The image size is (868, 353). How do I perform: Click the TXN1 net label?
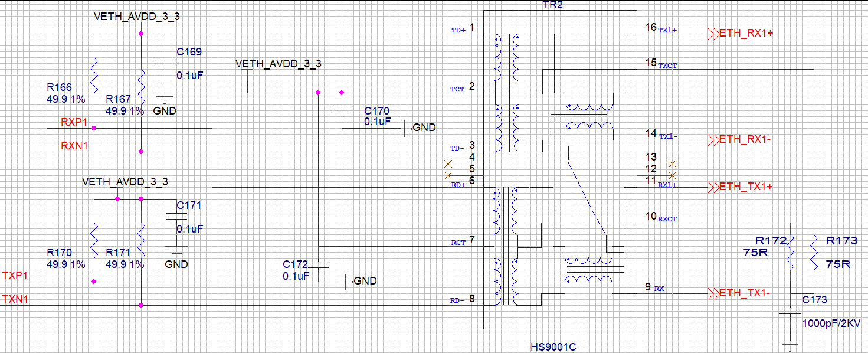coord(15,299)
